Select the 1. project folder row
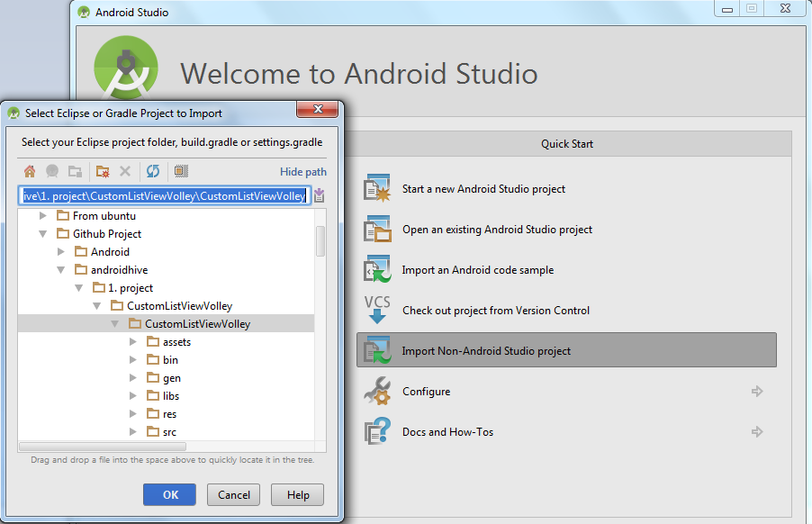 (167, 288)
